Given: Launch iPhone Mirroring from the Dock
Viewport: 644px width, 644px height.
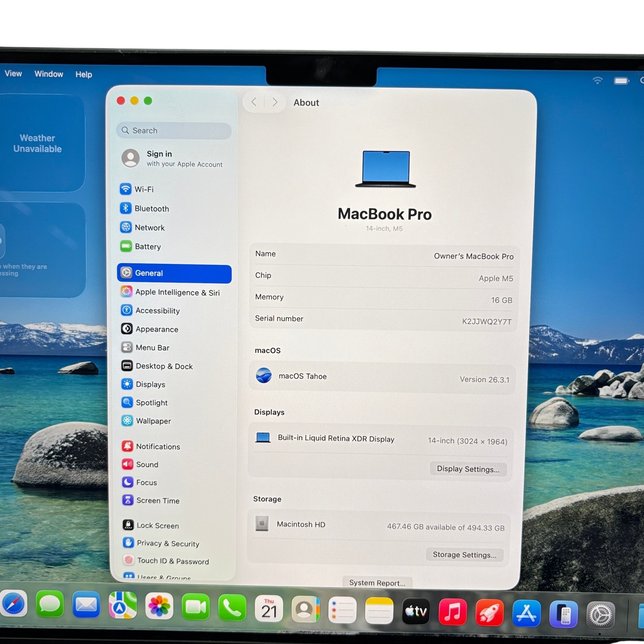Looking at the screenshot, I should pos(563,614).
